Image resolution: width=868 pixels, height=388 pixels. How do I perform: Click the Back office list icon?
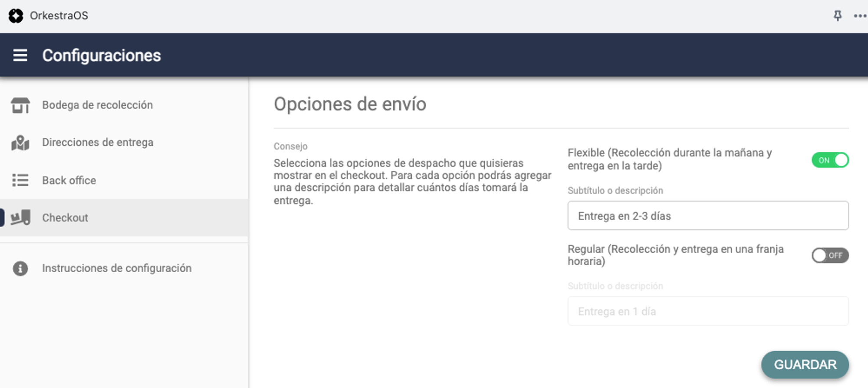[x=20, y=180]
